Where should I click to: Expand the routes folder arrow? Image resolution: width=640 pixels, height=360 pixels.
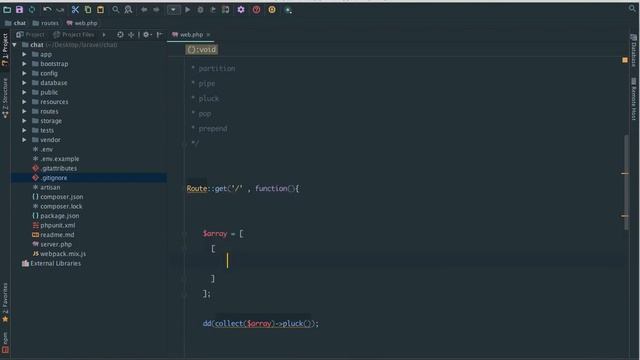click(x=24, y=111)
